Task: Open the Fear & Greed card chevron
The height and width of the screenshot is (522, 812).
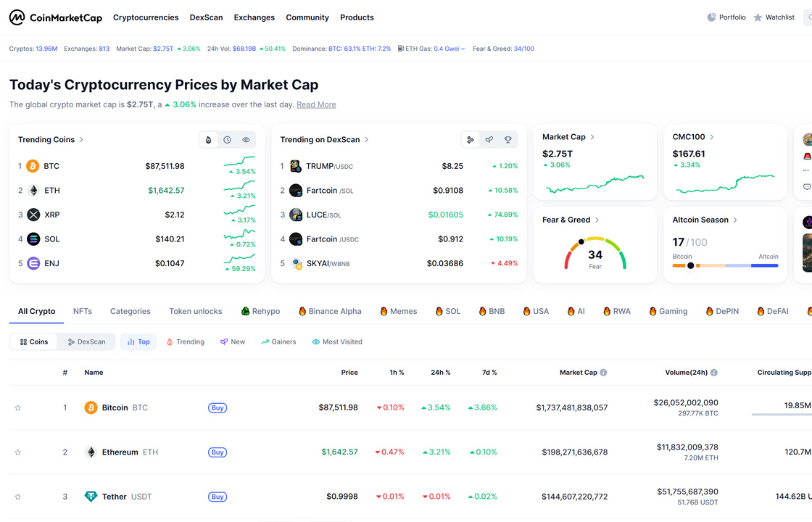Action: pos(597,220)
